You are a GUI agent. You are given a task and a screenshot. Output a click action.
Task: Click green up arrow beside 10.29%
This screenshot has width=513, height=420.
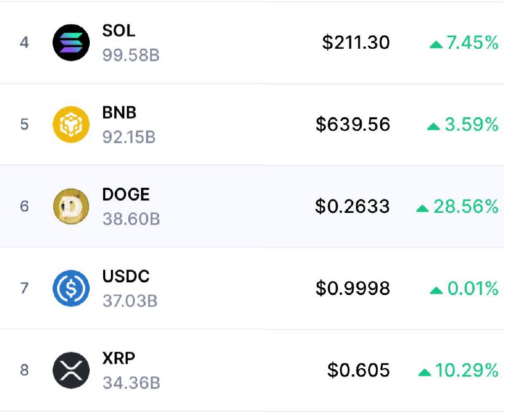tap(425, 373)
